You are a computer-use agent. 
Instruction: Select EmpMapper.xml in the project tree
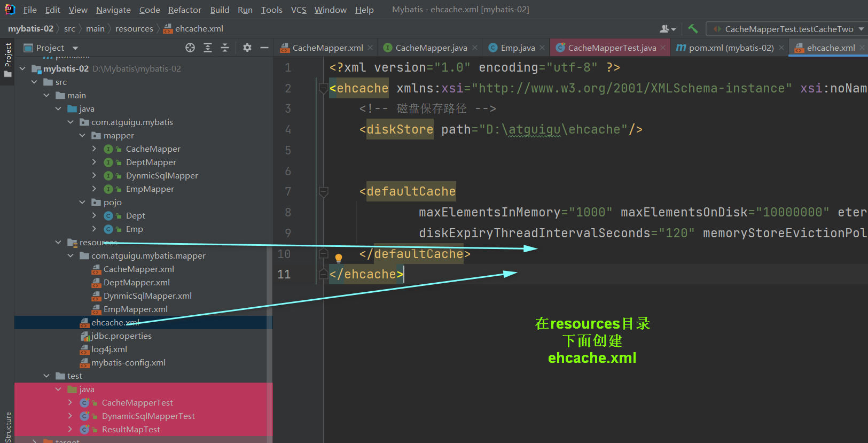[135, 309]
